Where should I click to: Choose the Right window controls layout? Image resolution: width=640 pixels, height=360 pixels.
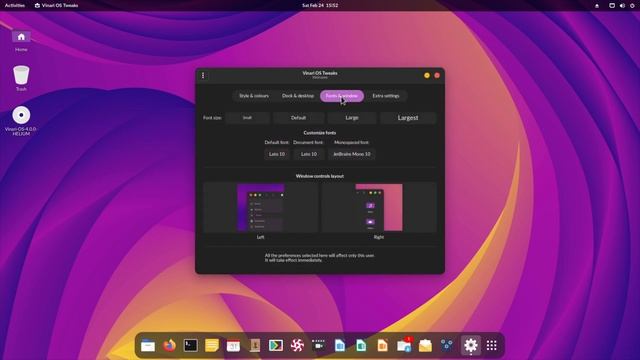(x=379, y=208)
